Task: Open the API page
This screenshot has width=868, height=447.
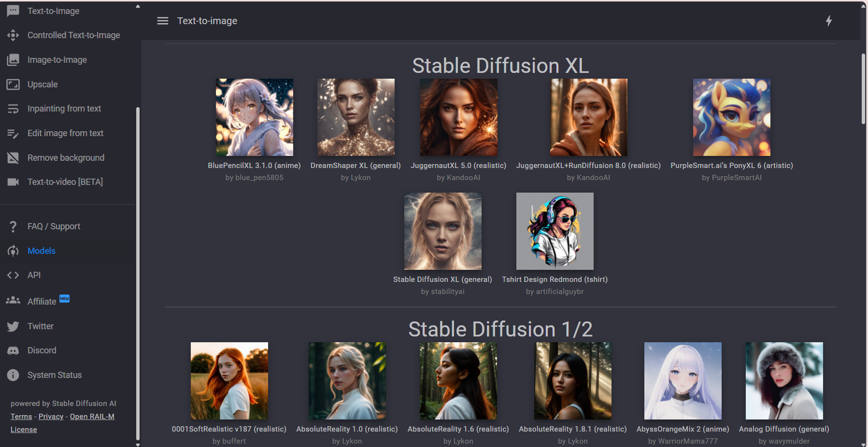Action: coord(34,275)
